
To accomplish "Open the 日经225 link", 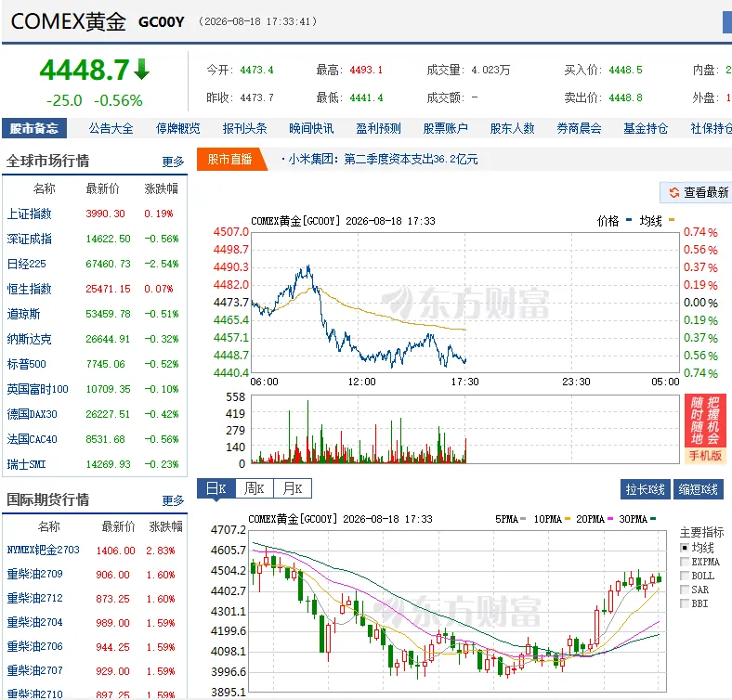I will 26,265.
